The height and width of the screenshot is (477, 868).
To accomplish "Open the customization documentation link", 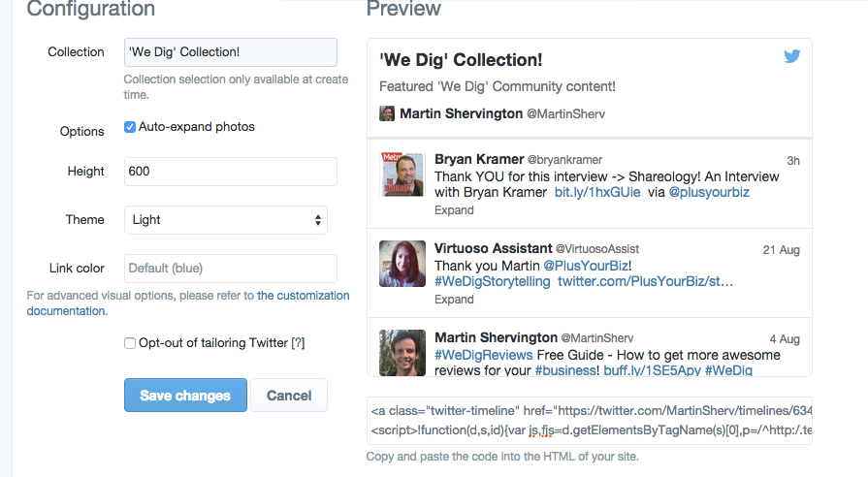I will (x=188, y=303).
